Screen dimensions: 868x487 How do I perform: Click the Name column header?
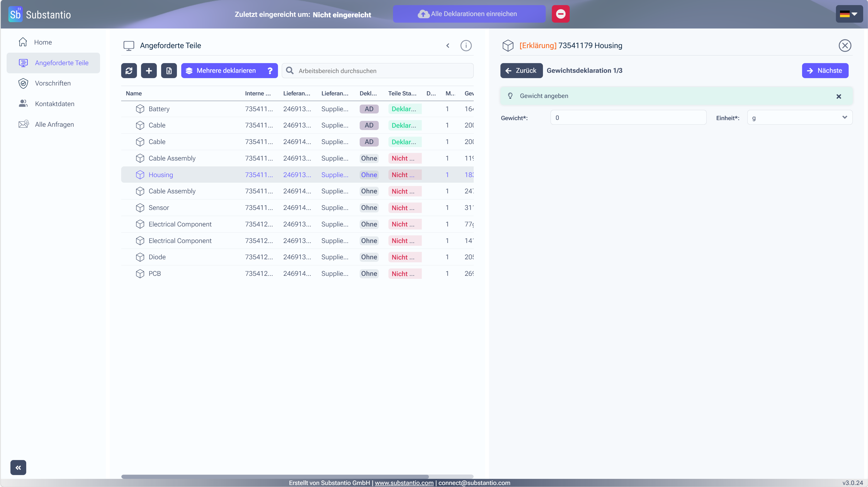pyautogui.click(x=134, y=93)
